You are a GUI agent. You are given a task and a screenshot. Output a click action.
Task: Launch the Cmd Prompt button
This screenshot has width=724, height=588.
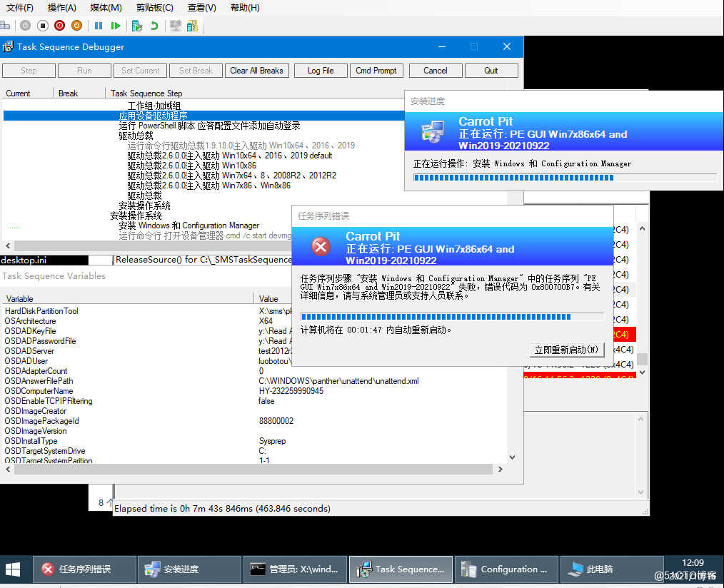(376, 71)
